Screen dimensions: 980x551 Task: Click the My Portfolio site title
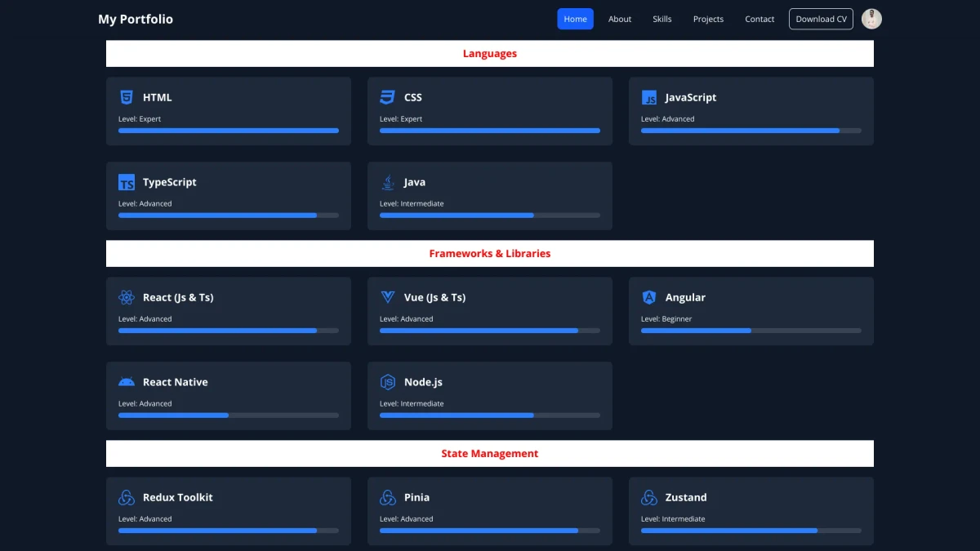click(x=136, y=19)
